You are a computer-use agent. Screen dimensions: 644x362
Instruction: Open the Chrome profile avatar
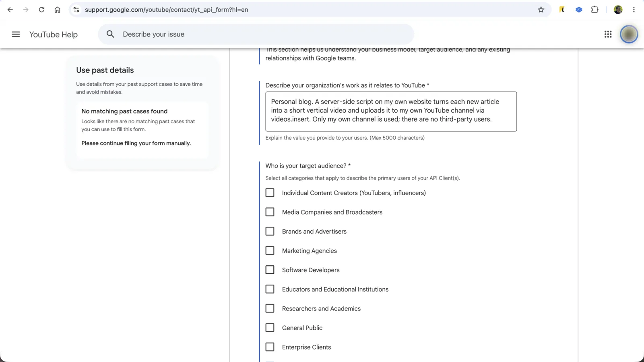[618, 10]
